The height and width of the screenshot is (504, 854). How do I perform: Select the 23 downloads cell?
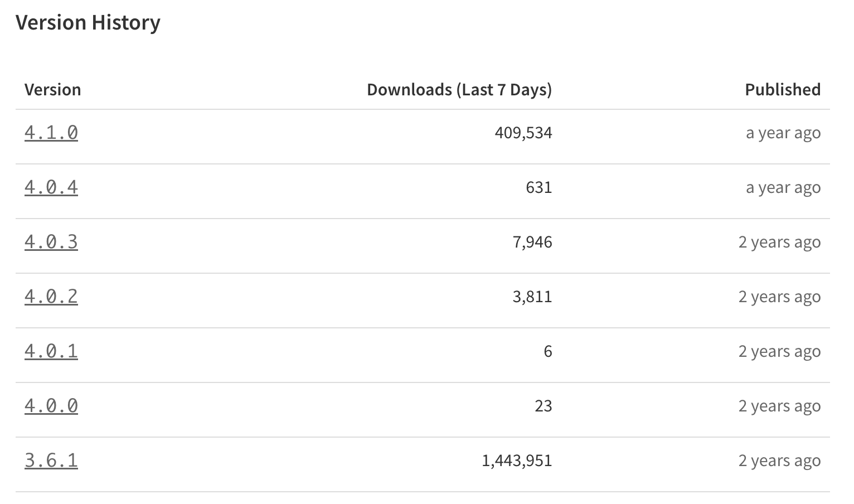[544, 406]
